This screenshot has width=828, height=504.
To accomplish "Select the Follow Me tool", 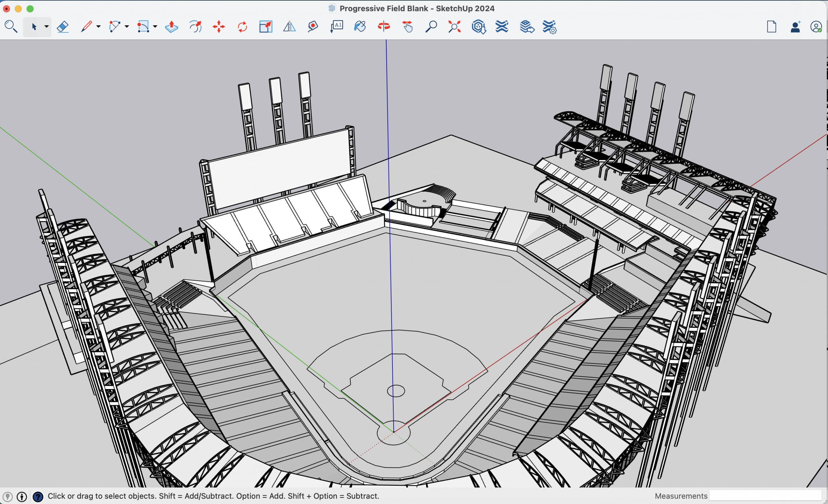I will 195,26.
